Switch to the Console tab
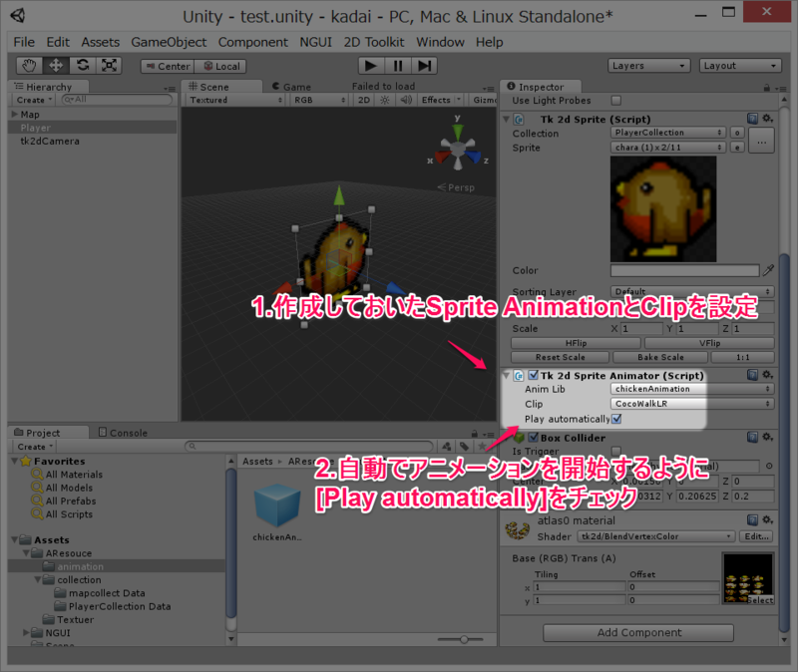 [x=123, y=433]
